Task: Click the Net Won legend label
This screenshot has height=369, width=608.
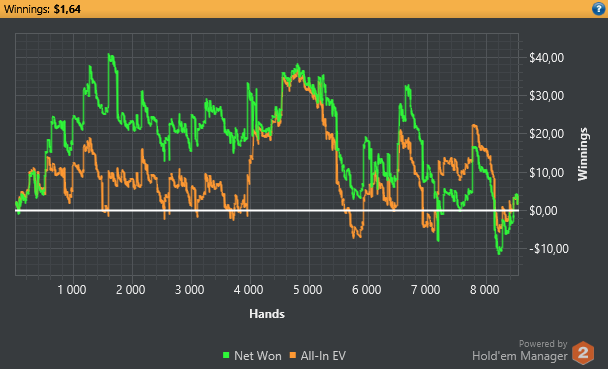Action: 258,356
